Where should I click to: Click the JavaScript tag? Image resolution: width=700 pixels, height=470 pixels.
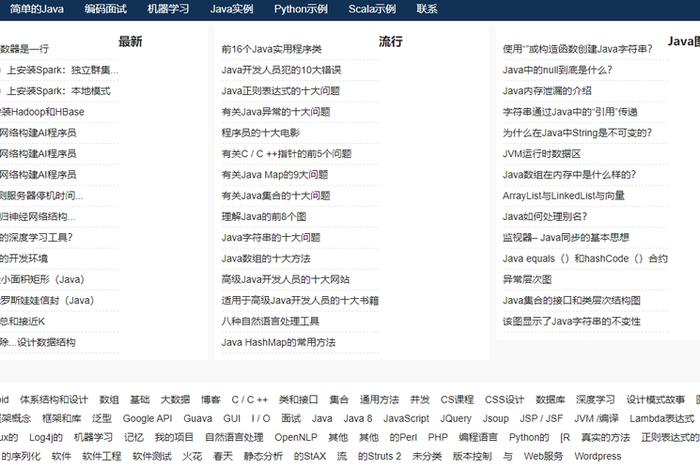click(x=406, y=419)
